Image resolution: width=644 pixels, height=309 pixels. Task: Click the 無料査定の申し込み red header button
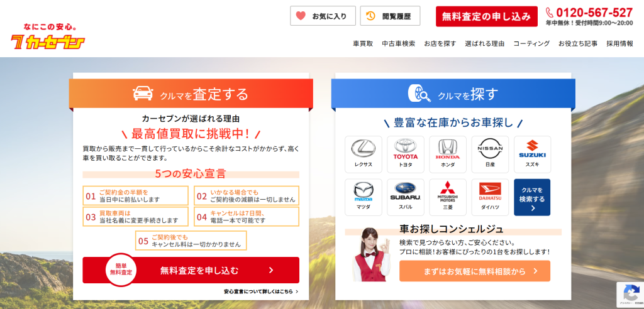(x=486, y=16)
